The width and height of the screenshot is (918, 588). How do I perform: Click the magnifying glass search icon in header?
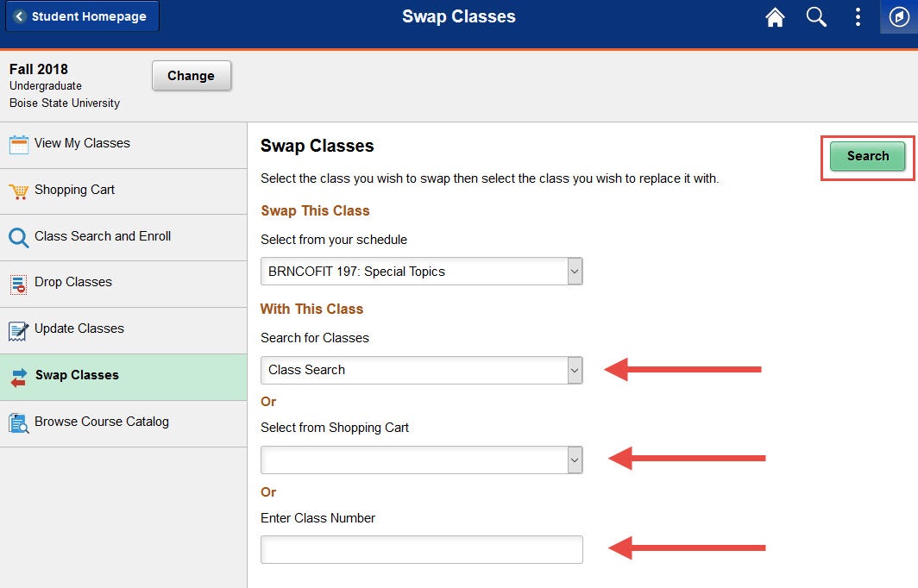tap(816, 17)
